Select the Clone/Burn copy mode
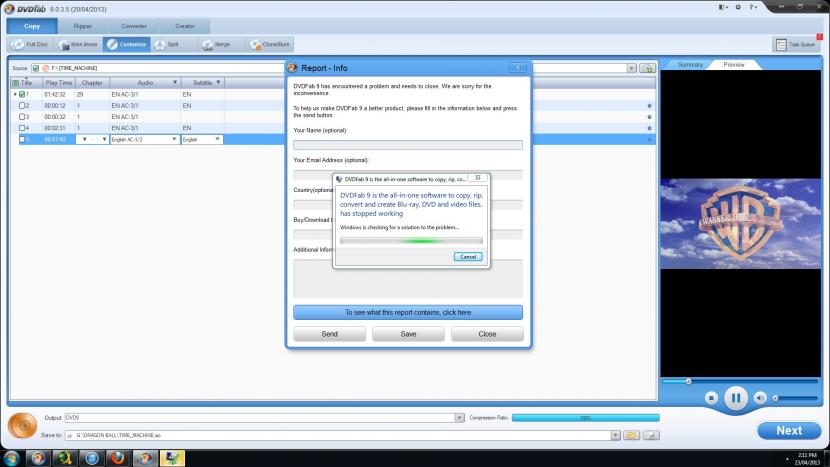This screenshot has width=830, height=467. [270, 44]
